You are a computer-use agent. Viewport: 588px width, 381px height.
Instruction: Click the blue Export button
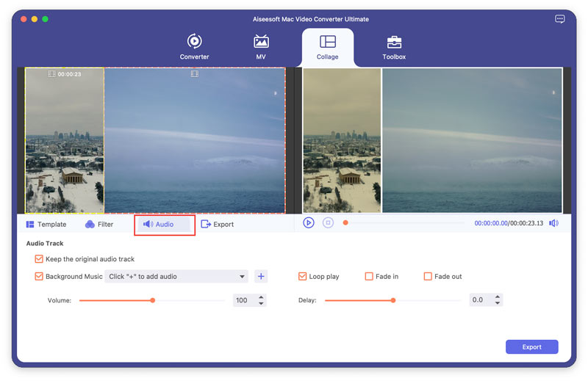[531, 347]
